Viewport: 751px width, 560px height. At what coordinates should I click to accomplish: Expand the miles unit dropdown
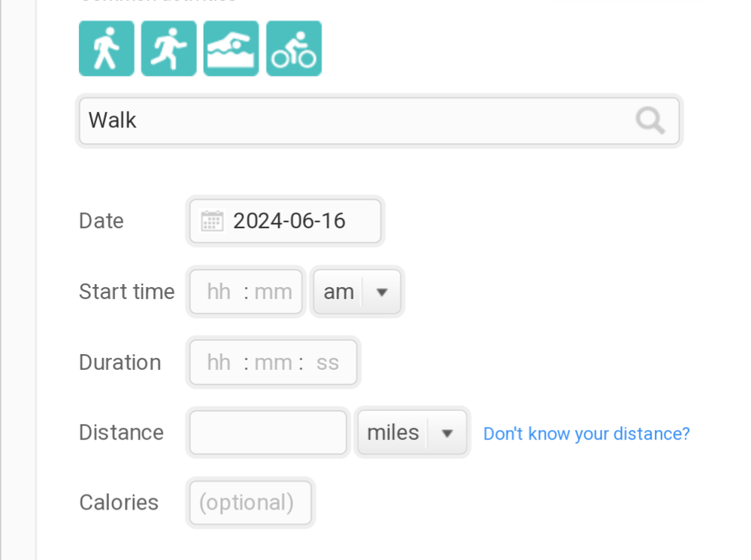point(413,433)
